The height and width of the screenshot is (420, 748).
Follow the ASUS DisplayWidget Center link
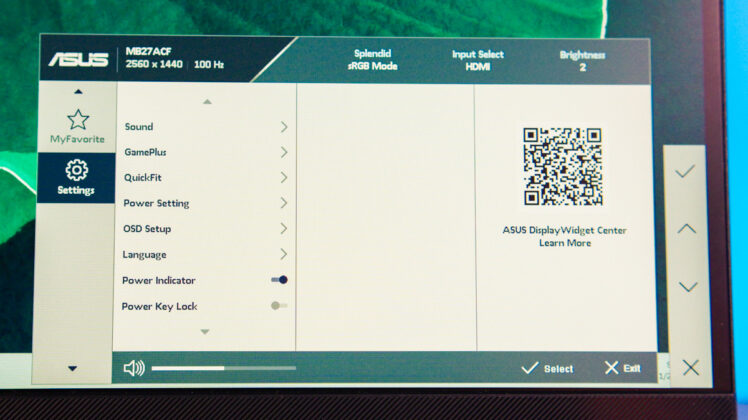pos(564,230)
